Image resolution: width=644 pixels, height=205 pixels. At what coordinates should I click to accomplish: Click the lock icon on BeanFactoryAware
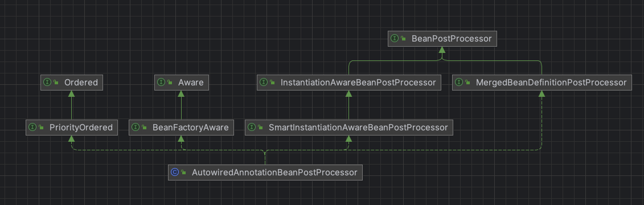pos(145,128)
